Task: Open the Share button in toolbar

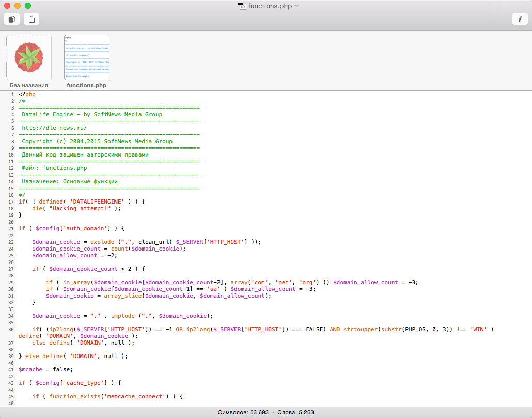Action: (32, 19)
